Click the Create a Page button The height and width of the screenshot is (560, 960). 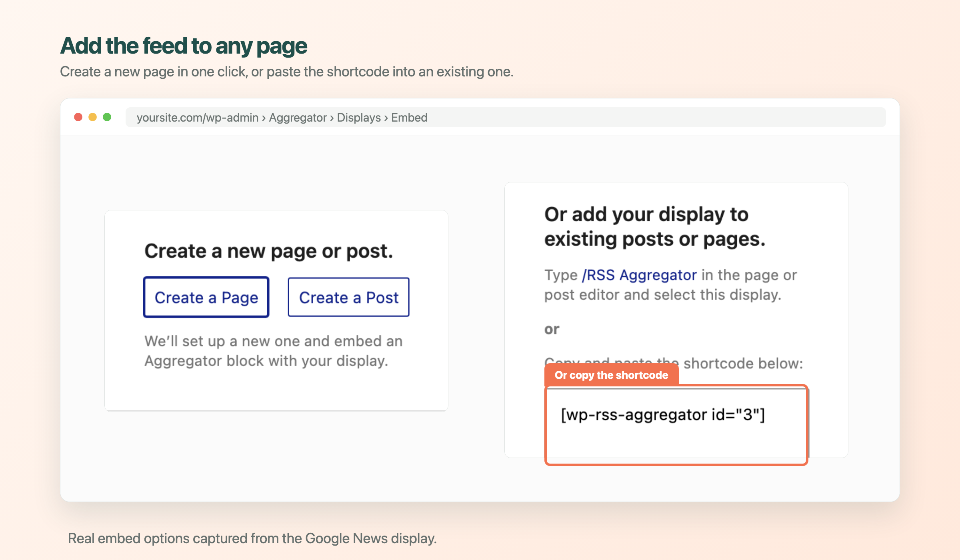point(206,297)
